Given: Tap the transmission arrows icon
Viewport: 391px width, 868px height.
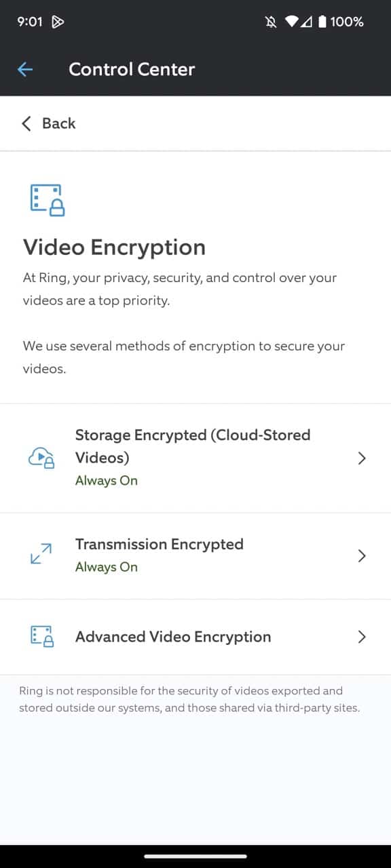Looking at the screenshot, I should click(41, 554).
